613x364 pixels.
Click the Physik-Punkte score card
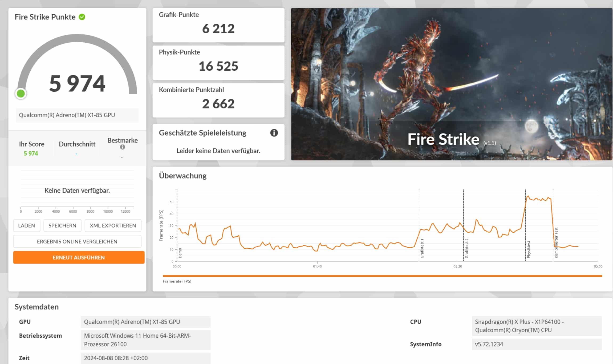click(218, 63)
